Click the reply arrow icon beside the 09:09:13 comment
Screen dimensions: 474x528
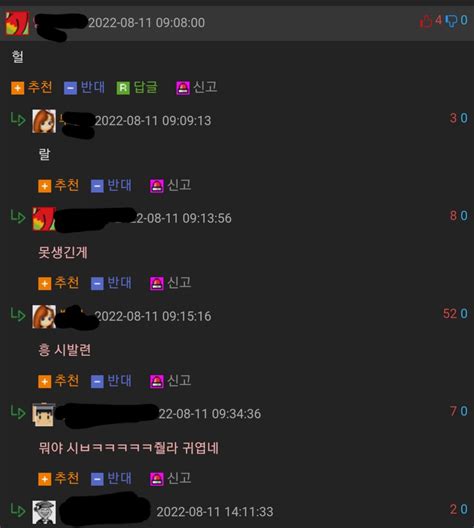point(18,119)
